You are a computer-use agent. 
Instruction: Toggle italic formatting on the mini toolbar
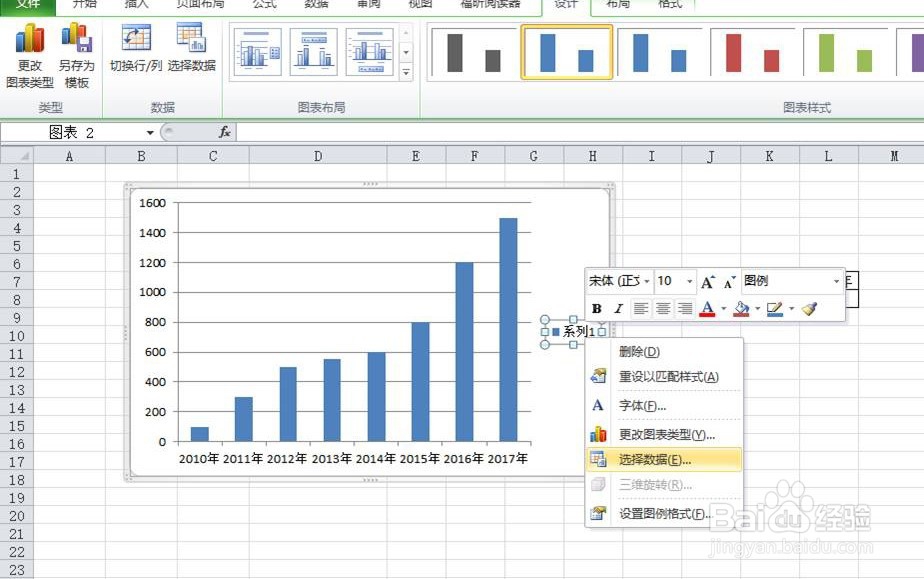618,308
